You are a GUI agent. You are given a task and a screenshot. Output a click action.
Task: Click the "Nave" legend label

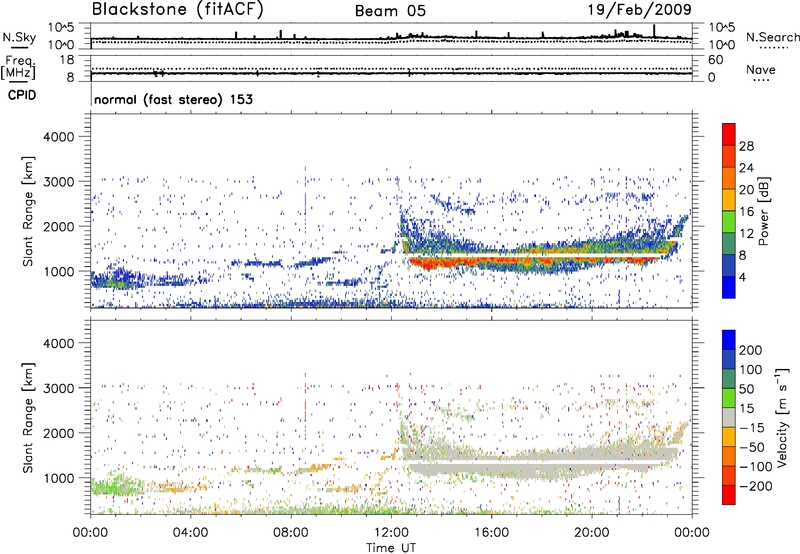click(x=761, y=70)
